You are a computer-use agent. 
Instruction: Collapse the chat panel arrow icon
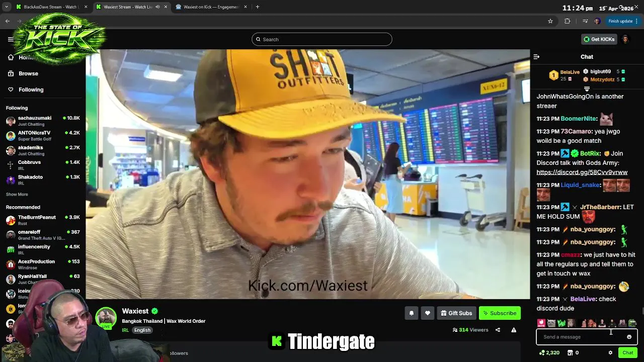pos(536,57)
